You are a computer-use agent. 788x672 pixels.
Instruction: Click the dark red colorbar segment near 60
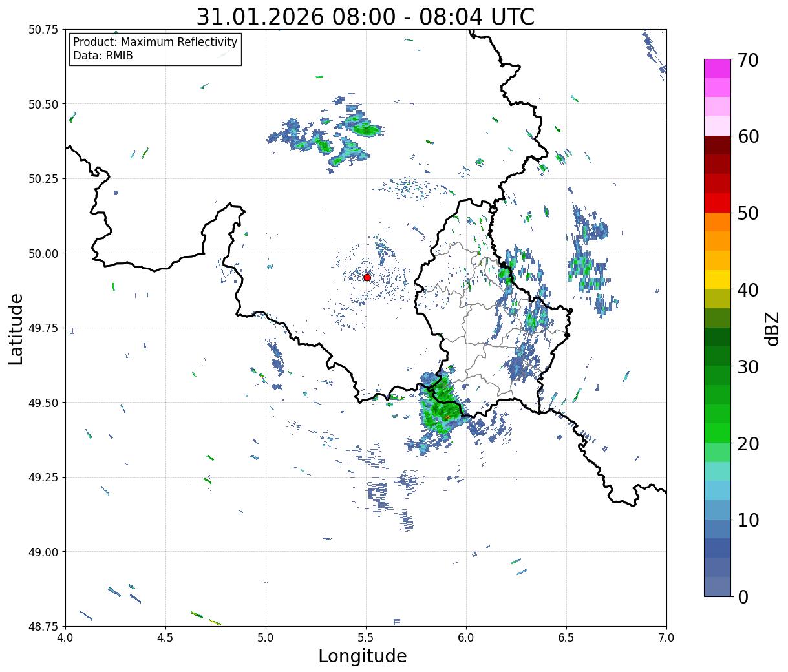pos(718,145)
